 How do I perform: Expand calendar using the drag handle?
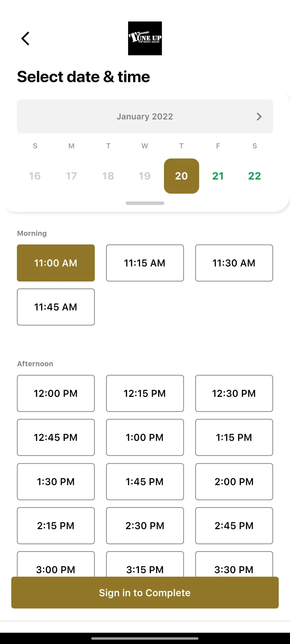(x=145, y=203)
